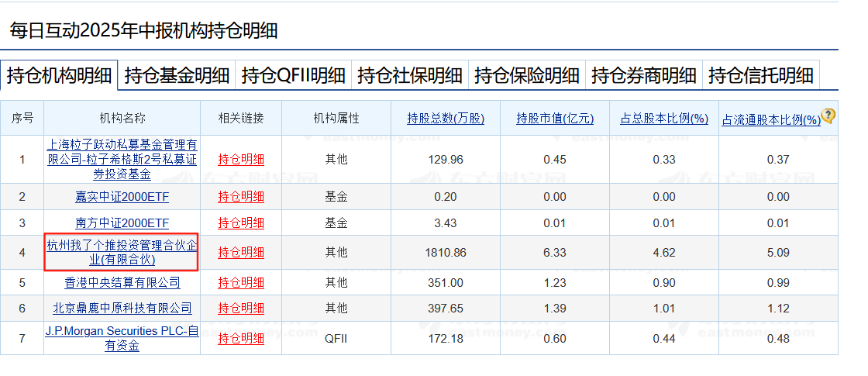The image size is (868, 376).
Task: Select the QFII attribute cell in row 7
Action: [x=336, y=339]
